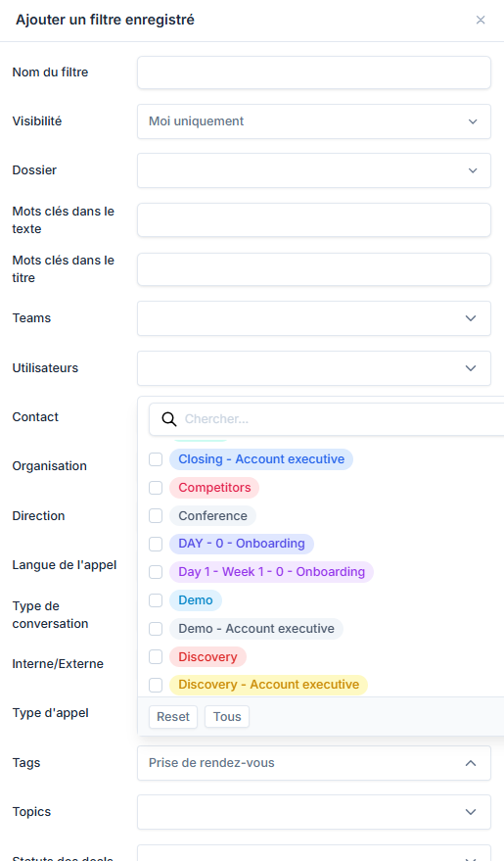Open the Teams dropdown chevron
Viewport: 504px width, 861px height.
[471, 318]
